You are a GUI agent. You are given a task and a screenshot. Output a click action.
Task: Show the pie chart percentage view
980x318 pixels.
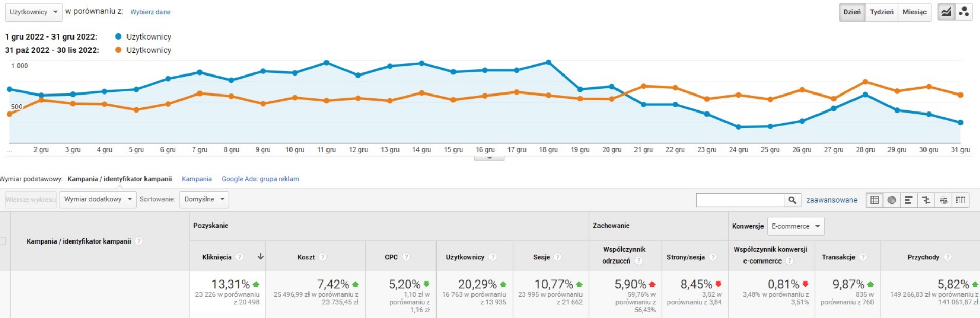(x=892, y=200)
